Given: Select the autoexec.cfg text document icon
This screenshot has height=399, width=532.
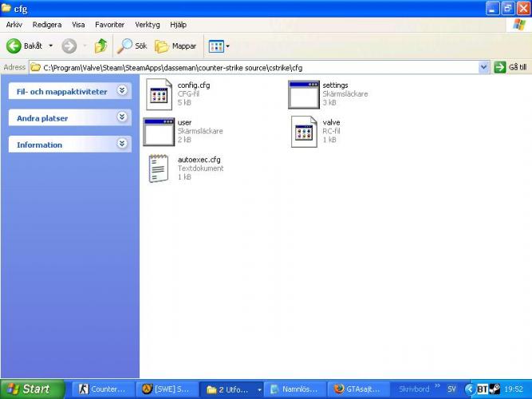Looking at the screenshot, I should pos(159,168).
